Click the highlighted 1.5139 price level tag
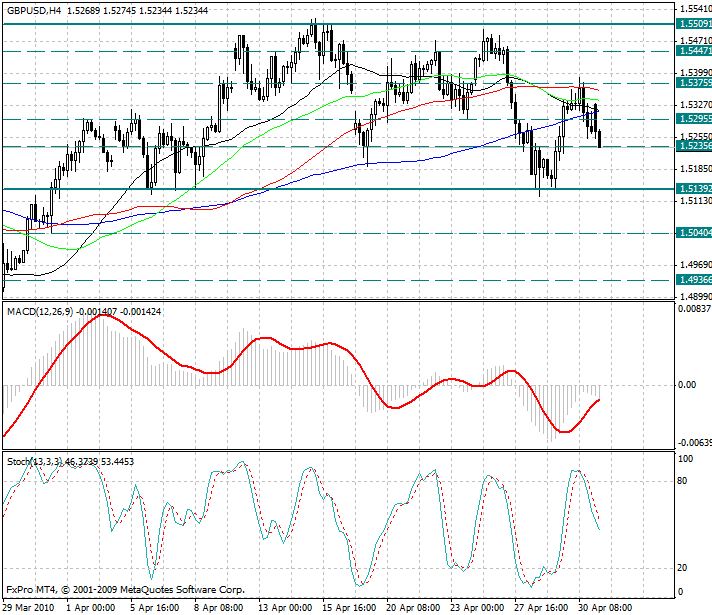 (x=694, y=188)
